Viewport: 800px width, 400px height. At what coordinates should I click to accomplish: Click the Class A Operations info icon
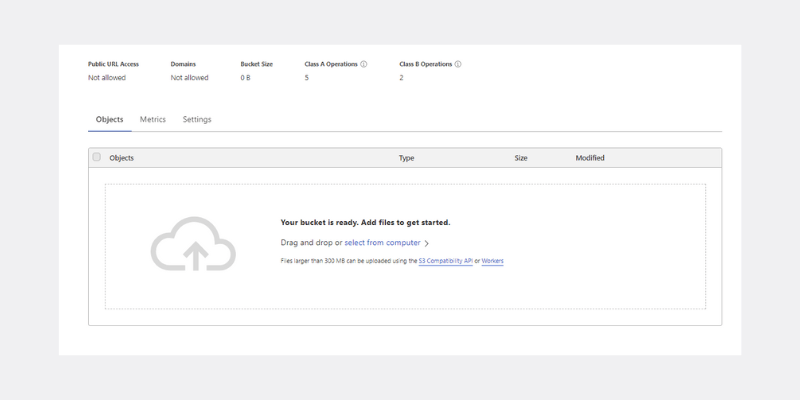click(364, 64)
